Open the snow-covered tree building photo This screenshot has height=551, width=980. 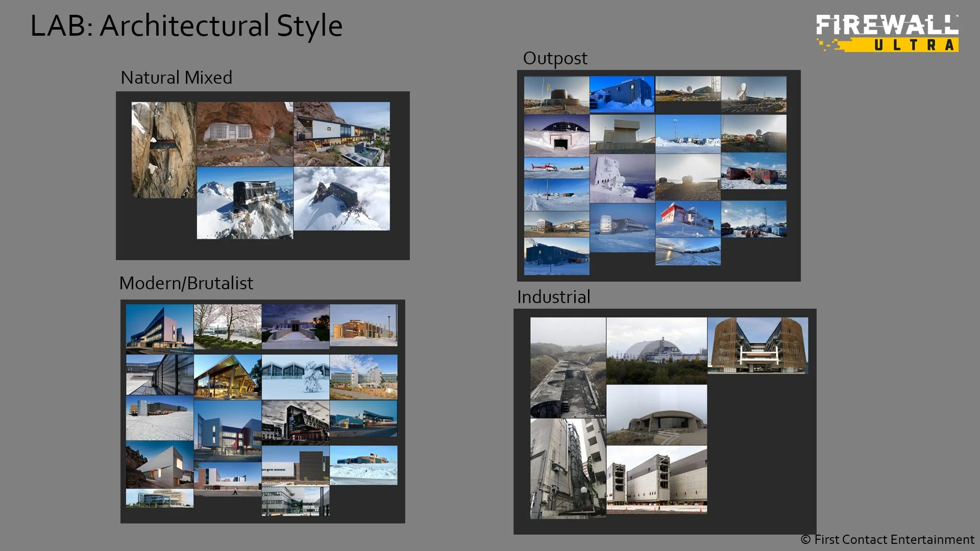pos(295,377)
